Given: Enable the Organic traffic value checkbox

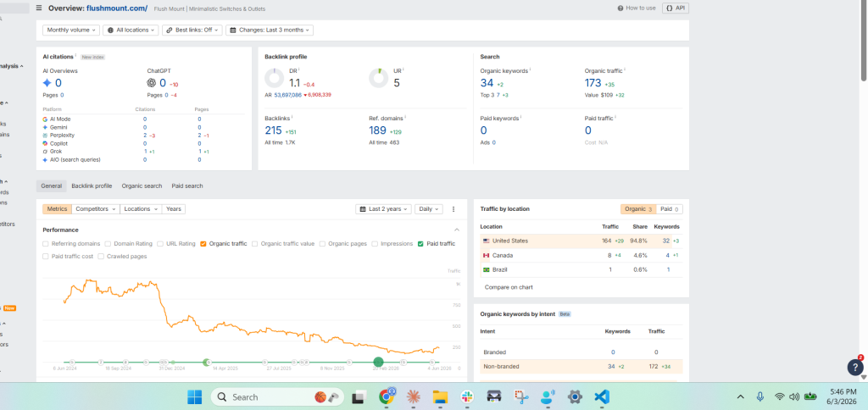Looking at the screenshot, I should (254, 243).
